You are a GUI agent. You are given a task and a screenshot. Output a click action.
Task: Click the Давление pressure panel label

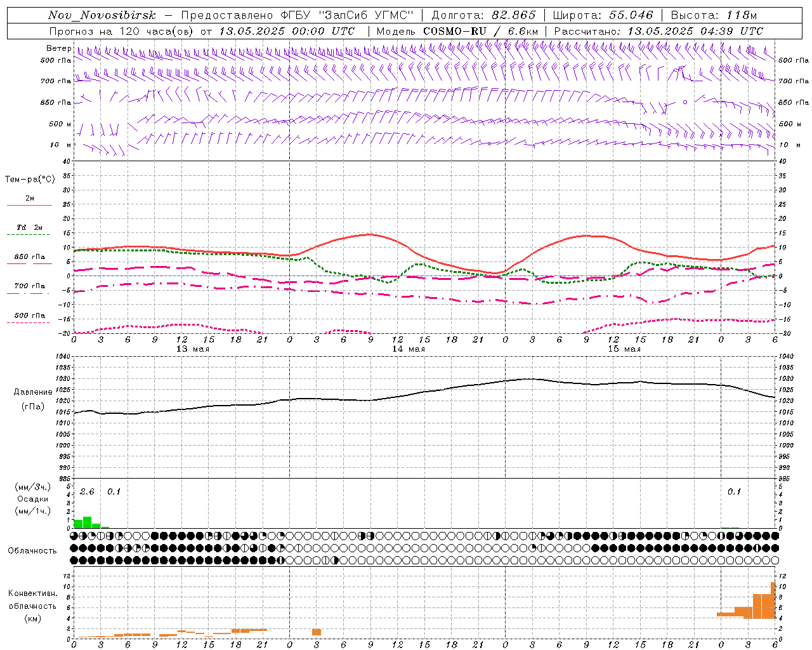click(33, 392)
